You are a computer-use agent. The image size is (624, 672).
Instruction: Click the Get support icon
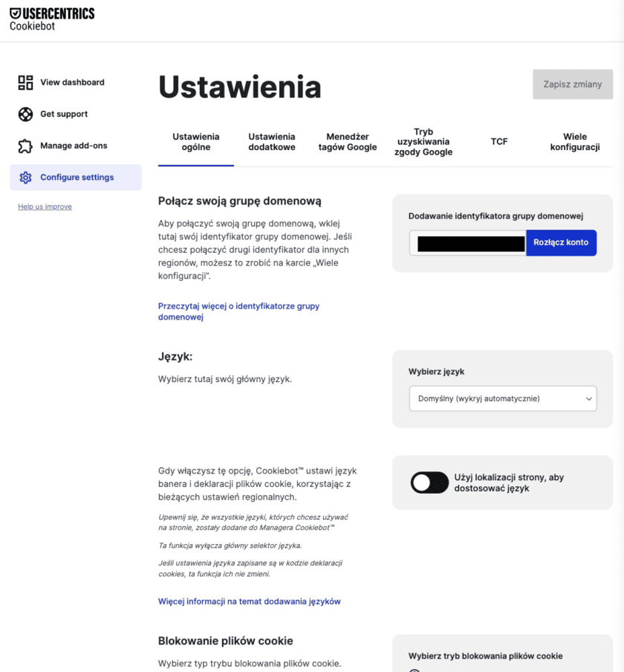[25, 114]
